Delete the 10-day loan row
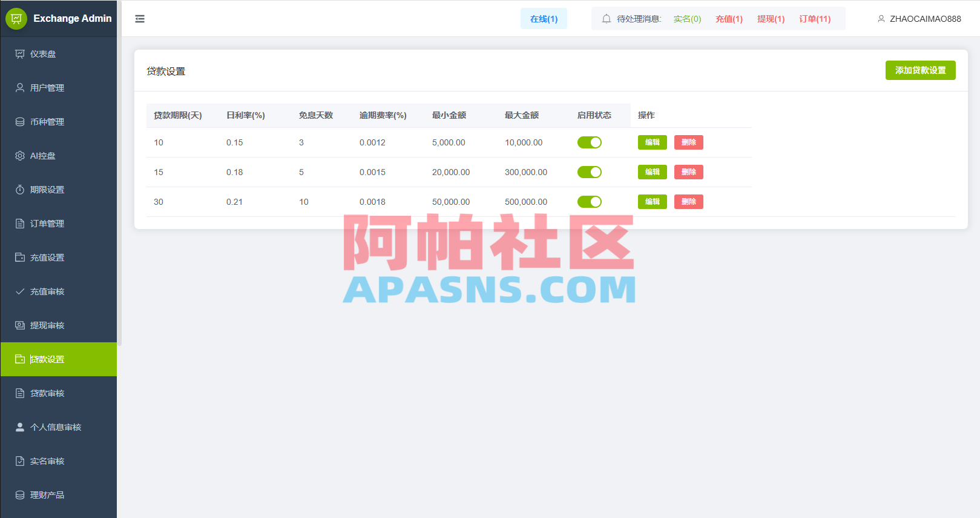 pyautogui.click(x=689, y=142)
